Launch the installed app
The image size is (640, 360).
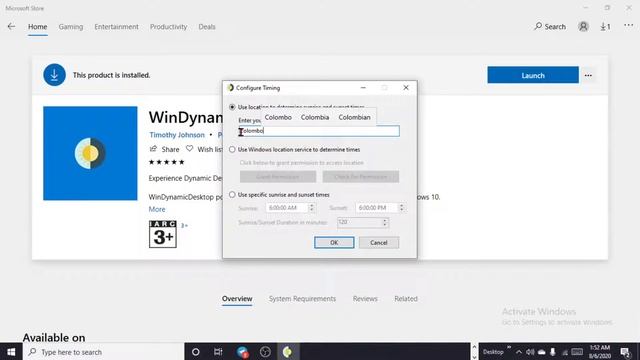(x=533, y=75)
